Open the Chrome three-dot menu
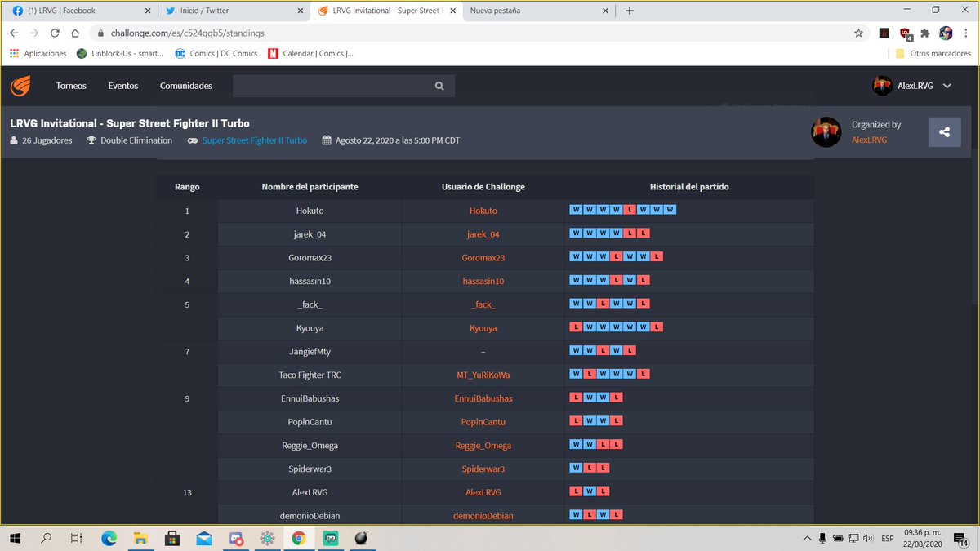 coord(966,33)
